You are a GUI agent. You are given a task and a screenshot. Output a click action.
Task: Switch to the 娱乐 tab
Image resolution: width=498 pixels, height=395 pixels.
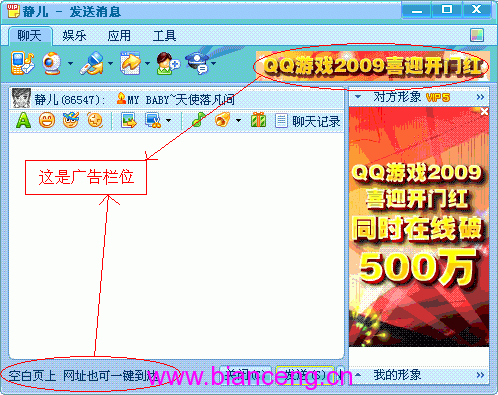click(74, 36)
